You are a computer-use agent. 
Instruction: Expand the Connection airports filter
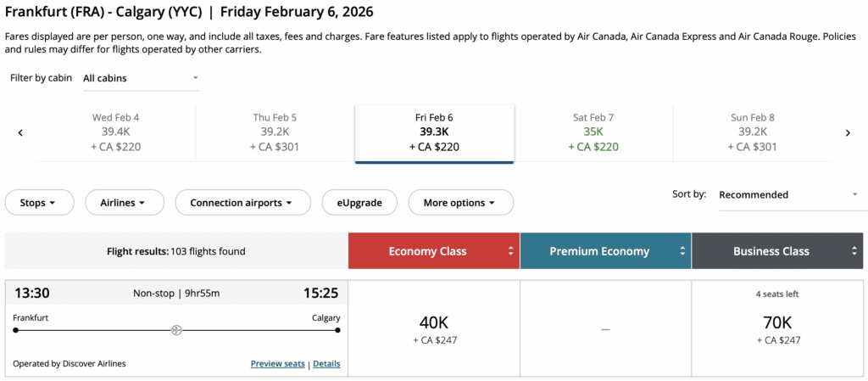pos(241,203)
